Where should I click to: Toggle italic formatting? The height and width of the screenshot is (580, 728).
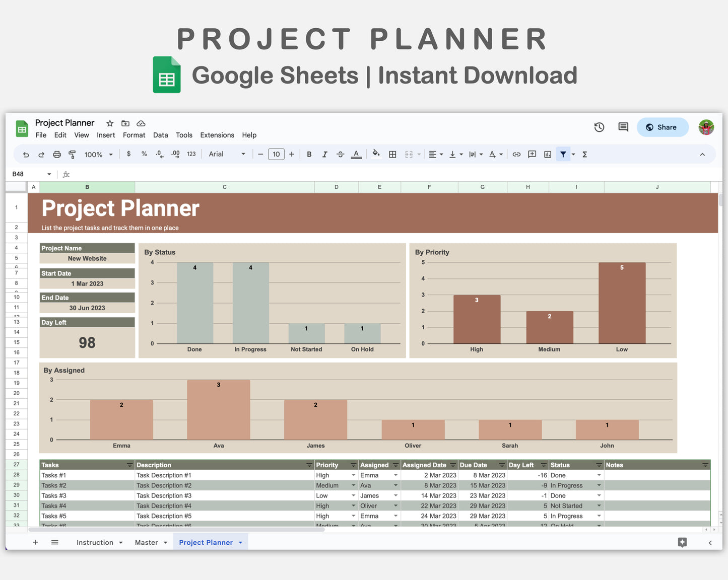[324, 154]
